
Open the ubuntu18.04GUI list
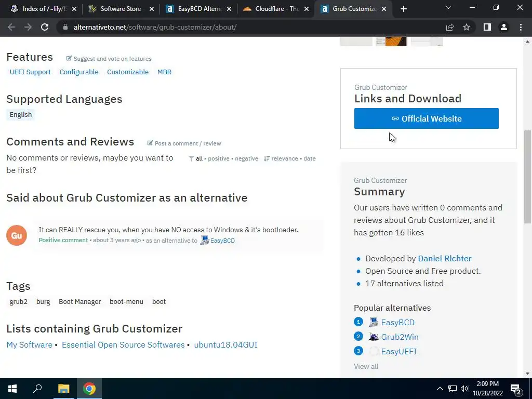coord(225,345)
